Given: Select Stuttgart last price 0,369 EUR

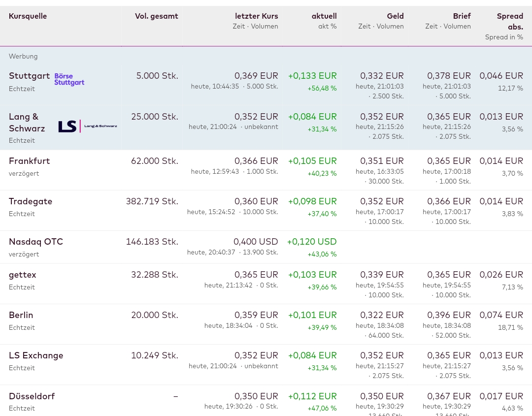Looking at the screenshot, I should click(256, 76).
